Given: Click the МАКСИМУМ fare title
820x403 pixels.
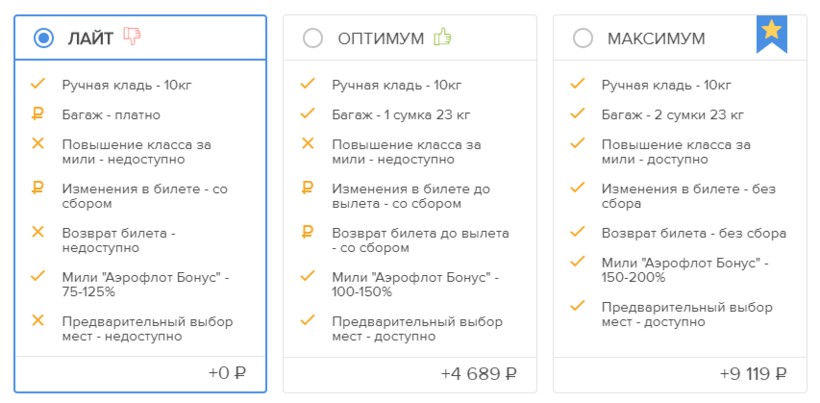Looking at the screenshot, I should (656, 39).
